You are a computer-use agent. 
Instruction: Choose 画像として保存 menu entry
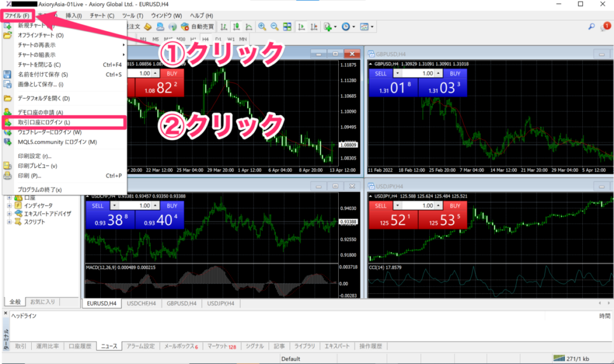coord(64,84)
